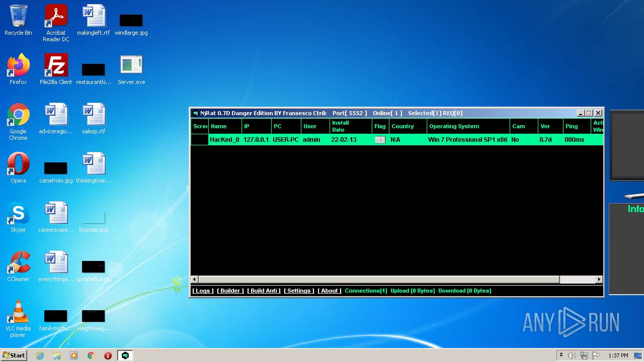Click the 000ms ping value
This screenshot has height=362, width=644.
point(575,140)
